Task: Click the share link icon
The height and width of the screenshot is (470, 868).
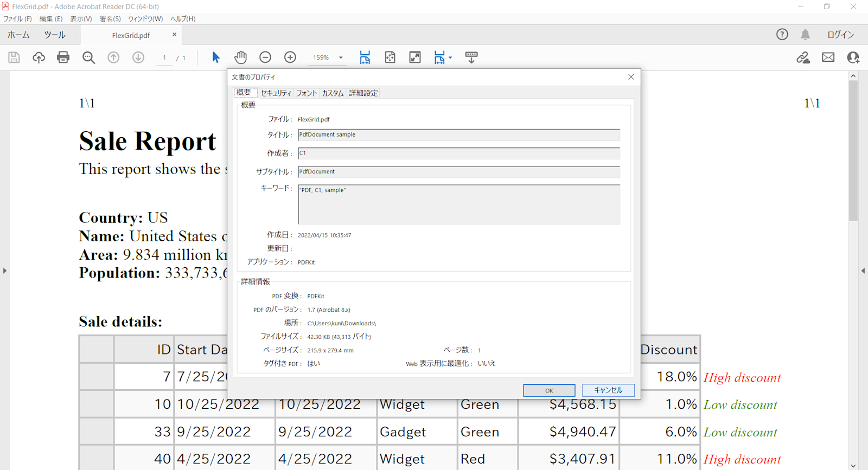Action: (x=803, y=57)
